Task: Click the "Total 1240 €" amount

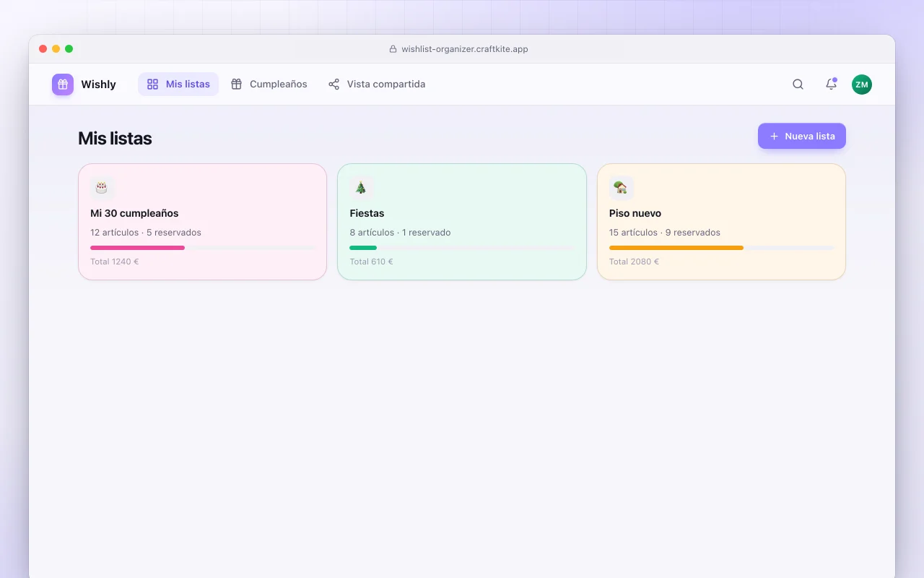Action: point(115,262)
